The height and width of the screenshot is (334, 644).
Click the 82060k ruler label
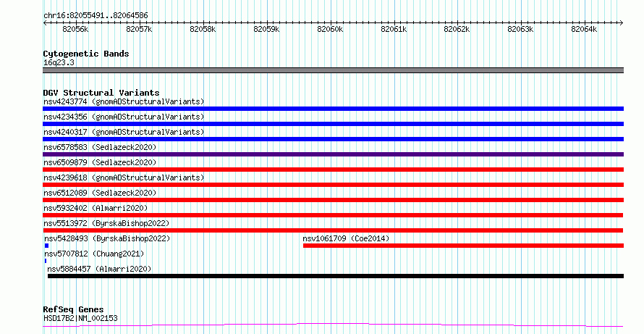coord(330,29)
